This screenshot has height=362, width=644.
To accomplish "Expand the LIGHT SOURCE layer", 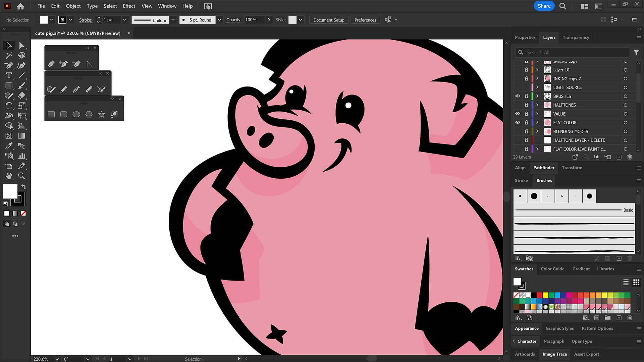I will click(537, 87).
